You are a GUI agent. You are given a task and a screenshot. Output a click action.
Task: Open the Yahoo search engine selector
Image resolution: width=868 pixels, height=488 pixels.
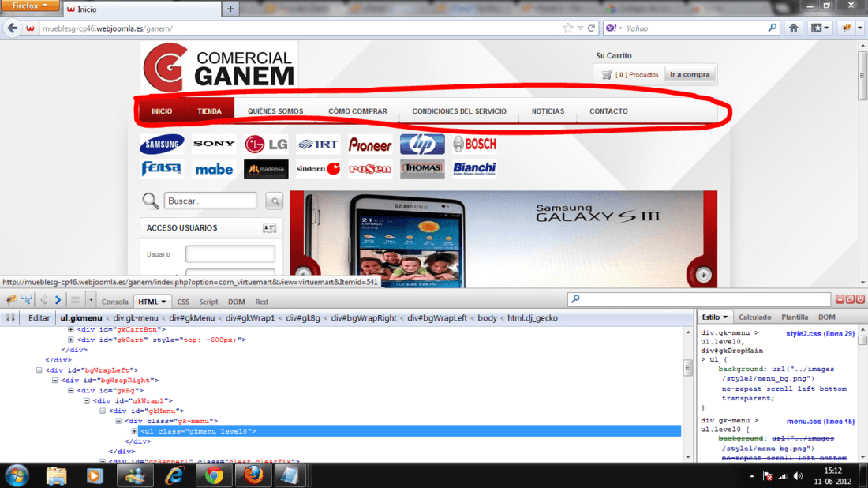point(613,28)
